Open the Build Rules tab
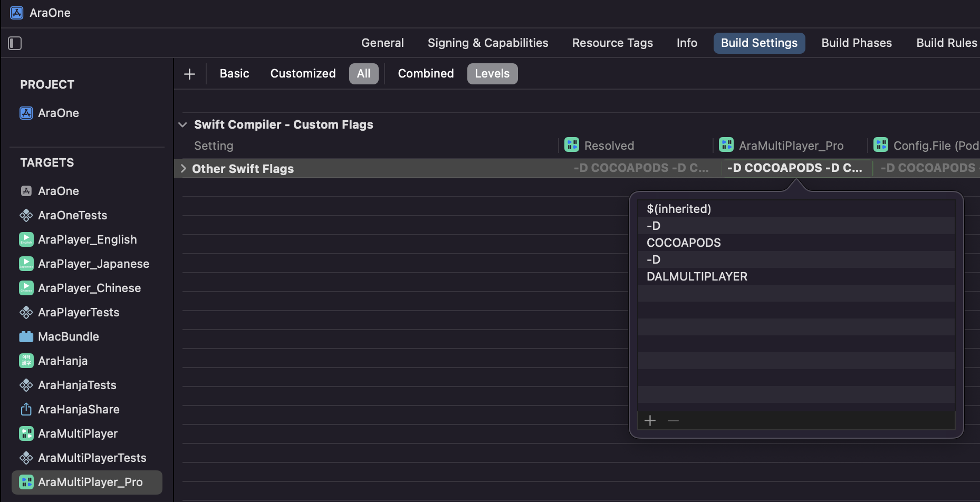Viewport: 980px width, 502px height. 947,43
